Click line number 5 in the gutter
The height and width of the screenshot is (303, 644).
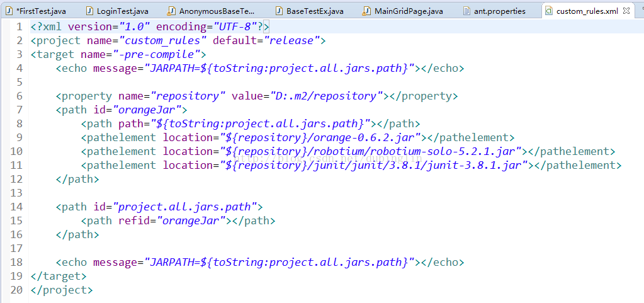(20, 83)
